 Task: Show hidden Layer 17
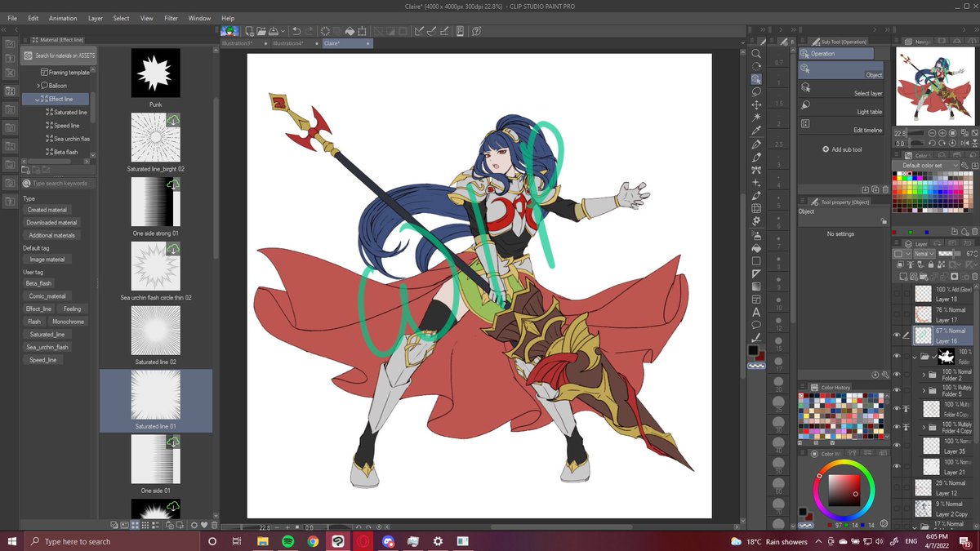pyautogui.click(x=896, y=313)
